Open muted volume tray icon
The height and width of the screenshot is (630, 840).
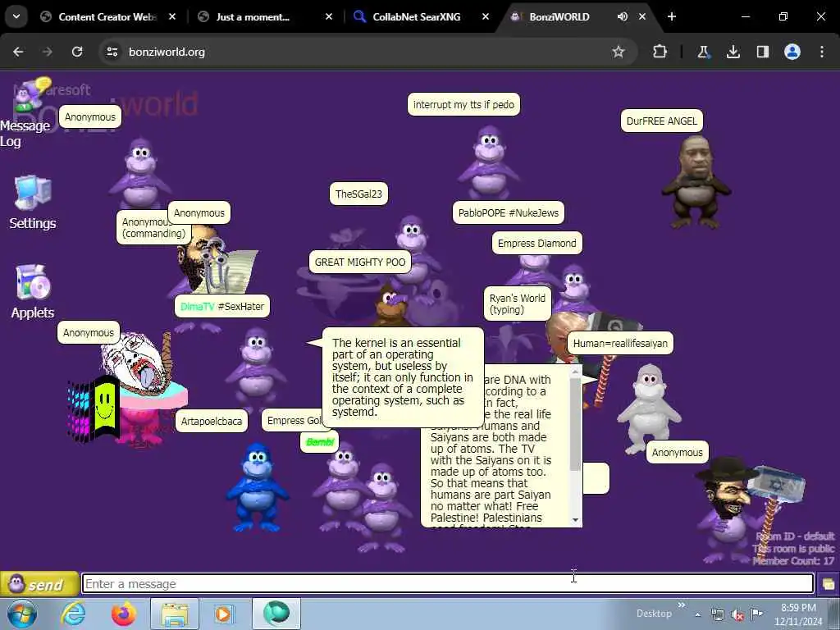point(737,614)
